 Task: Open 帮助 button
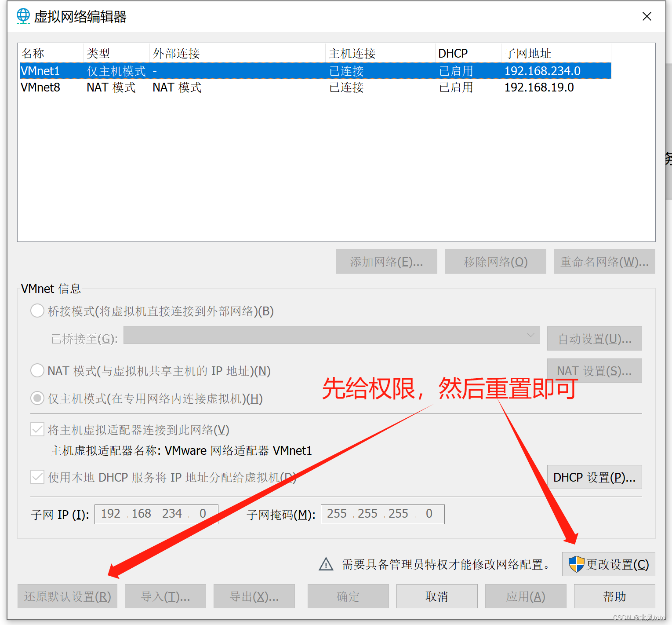pyautogui.click(x=614, y=596)
